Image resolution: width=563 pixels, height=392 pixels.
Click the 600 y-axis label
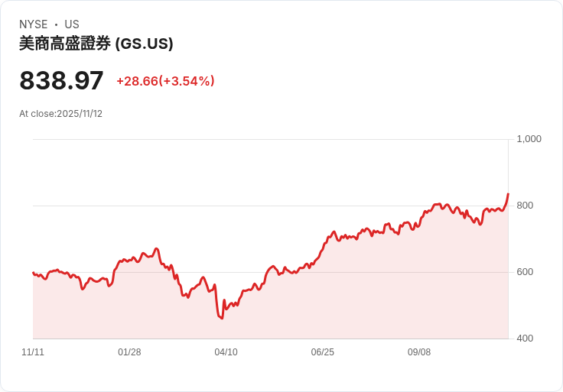point(525,272)
